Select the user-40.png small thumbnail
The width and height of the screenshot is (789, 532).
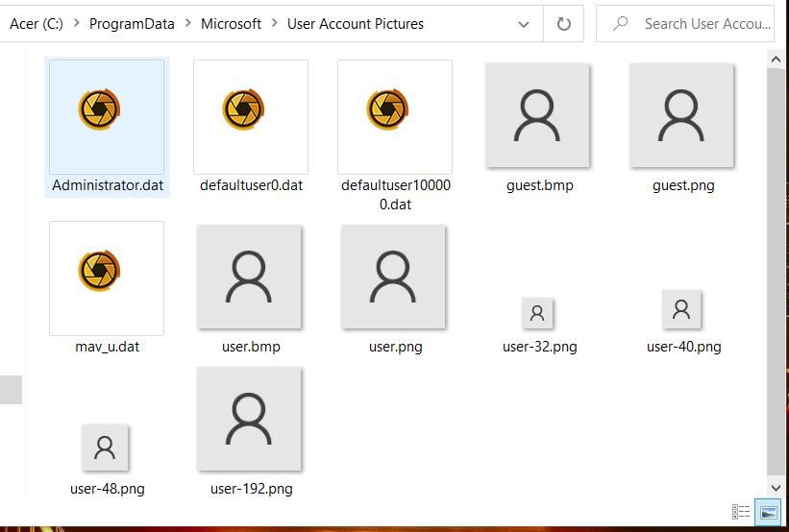click(x=681, y=309)
